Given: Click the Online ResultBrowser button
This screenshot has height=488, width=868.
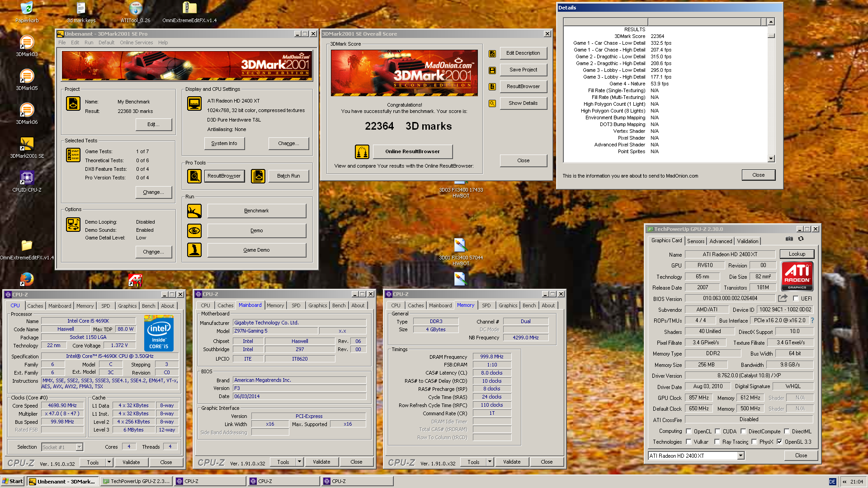Looking at the screenshot, I should (x=412, y=152).
